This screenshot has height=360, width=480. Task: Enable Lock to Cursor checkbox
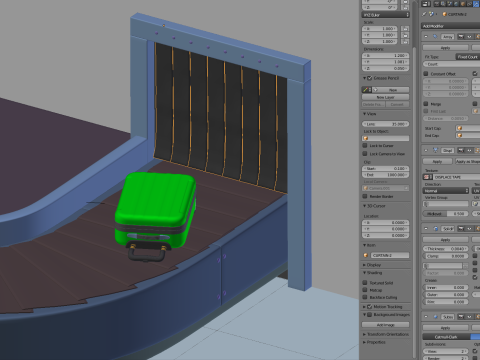(365, 146)
